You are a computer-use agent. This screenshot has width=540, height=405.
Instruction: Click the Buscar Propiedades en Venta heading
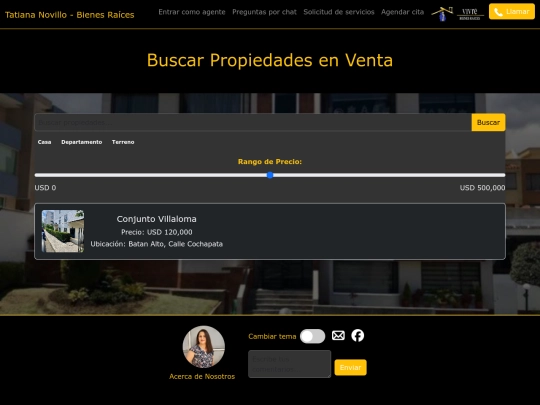(x=270, y=60)
